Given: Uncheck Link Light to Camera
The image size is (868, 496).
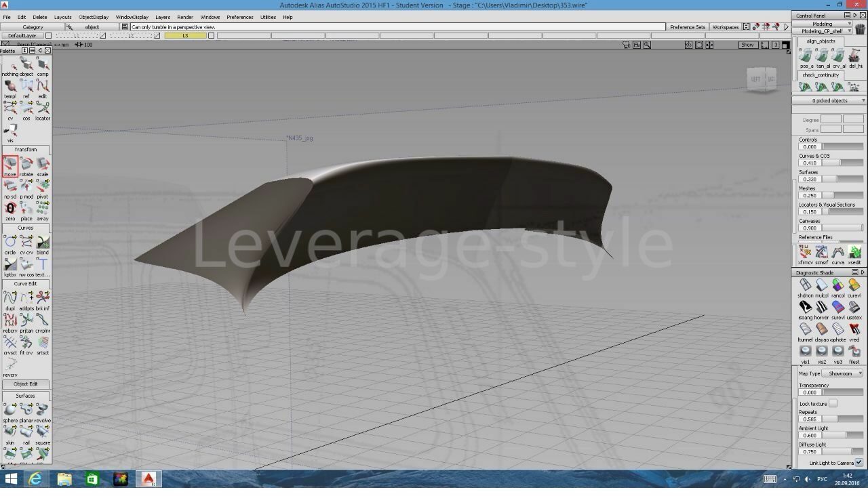Looking at the screenshot, I should click(859, 463).
